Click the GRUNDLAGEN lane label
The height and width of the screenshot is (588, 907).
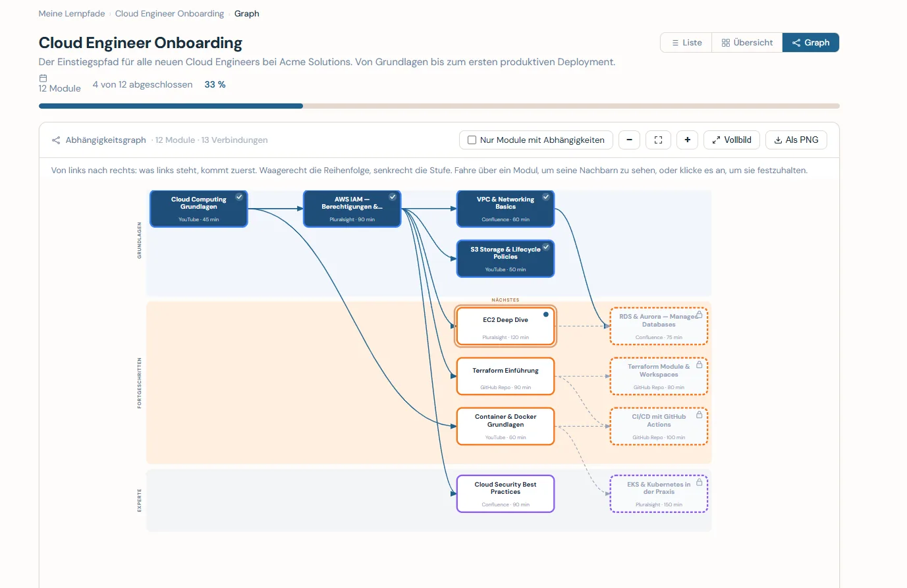(x=139, y=240)
